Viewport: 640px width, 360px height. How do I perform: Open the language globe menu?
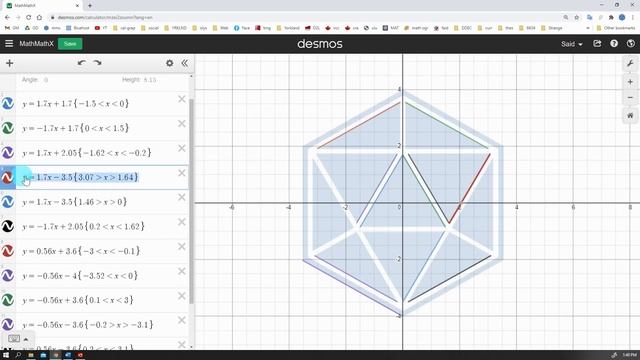coord(631,43)
